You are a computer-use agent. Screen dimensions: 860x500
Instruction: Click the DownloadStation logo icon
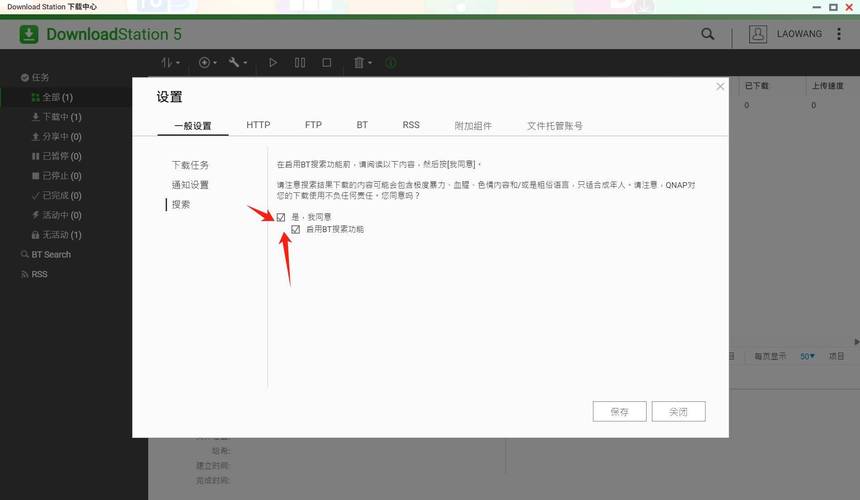(x=29, y=34)
